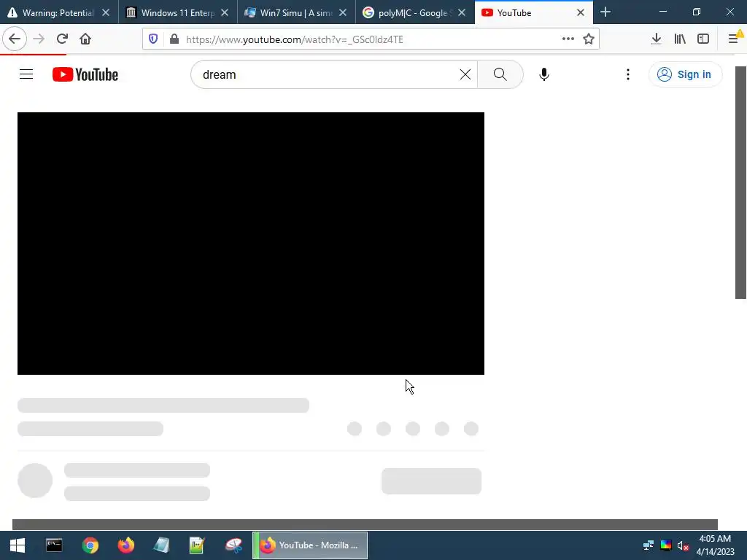Open YouTube settings three-dot menu

tap(628, 74)
